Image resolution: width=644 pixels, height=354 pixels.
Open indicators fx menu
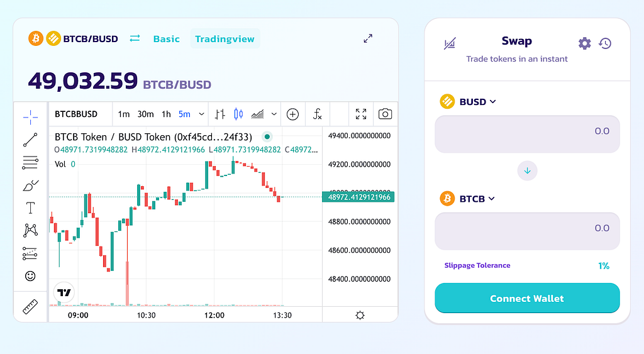(317, 114)
